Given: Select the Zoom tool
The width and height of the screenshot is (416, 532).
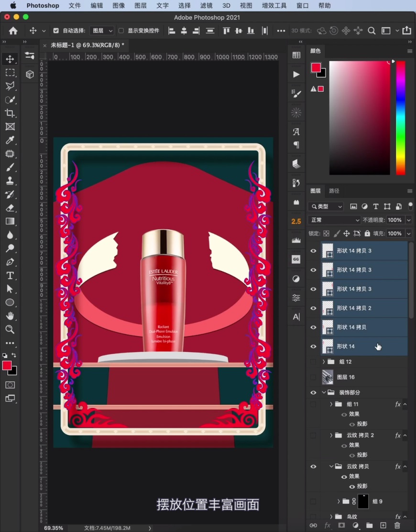Looking at the screenshot, I should [x=10, y=329].
